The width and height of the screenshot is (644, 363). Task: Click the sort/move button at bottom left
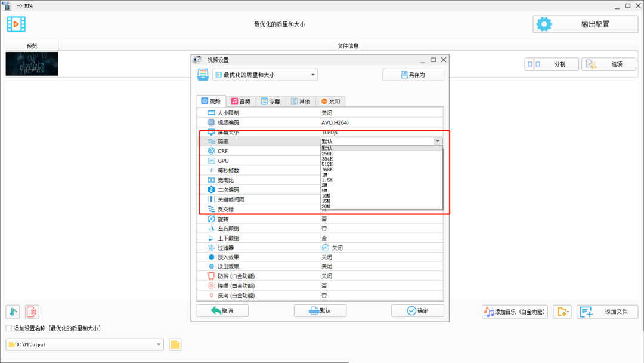click(x=13, y=312)
